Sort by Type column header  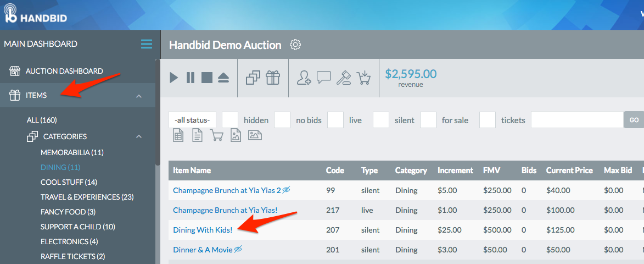tap(369, 170)
